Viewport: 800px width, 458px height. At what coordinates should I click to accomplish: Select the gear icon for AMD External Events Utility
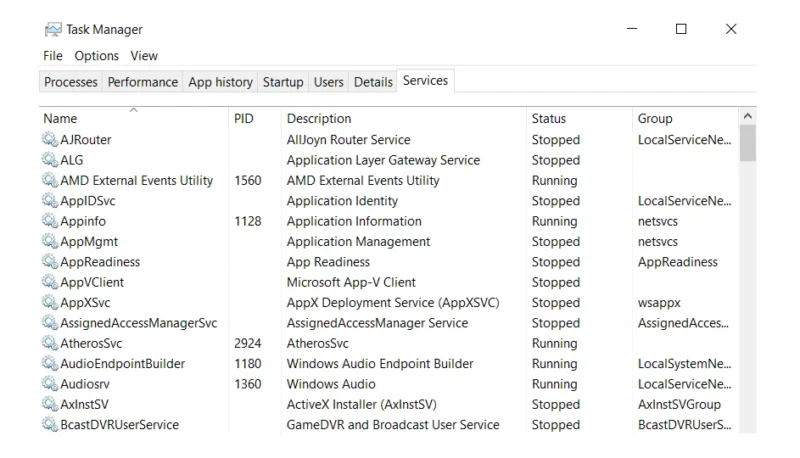click(49, 180)
